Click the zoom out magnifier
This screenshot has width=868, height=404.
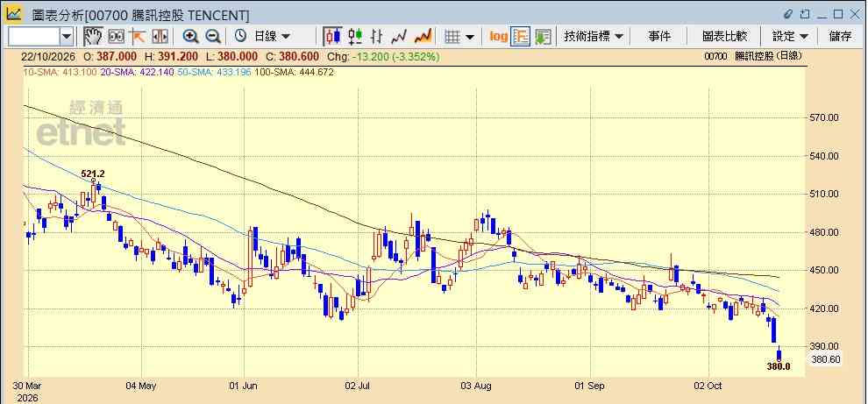click(x=212, y=37)
